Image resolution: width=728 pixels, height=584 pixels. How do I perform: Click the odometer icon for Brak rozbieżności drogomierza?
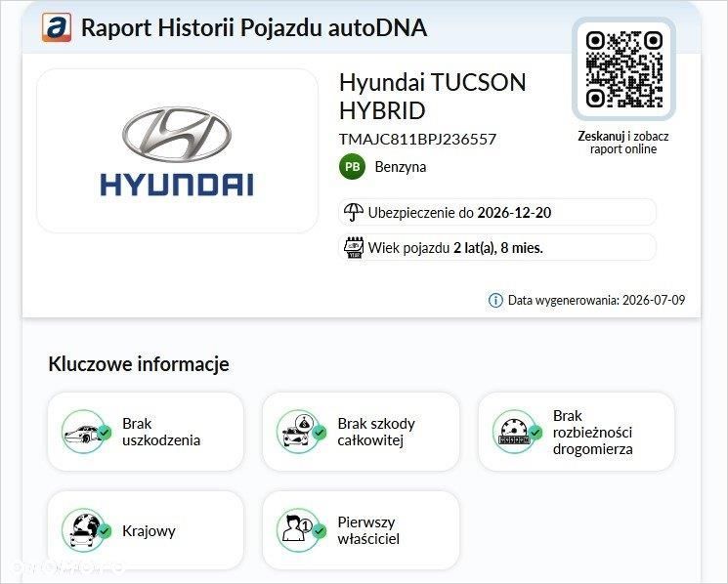tap(517, 432)
